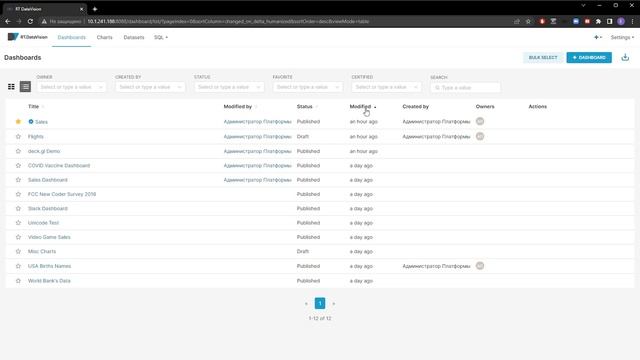640x360 pixels.
Task: Open FCC New Coder Survey 2018
Action: click(x=62, y=194)
